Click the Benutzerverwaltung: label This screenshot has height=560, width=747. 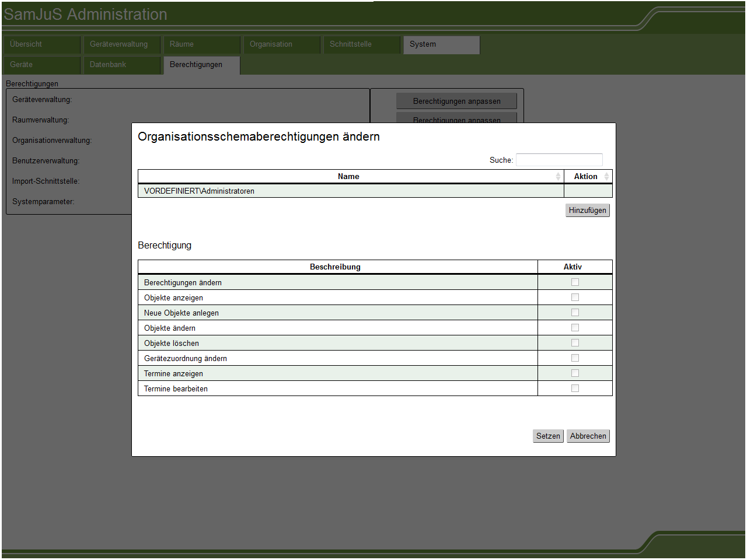tap(46, 161)
